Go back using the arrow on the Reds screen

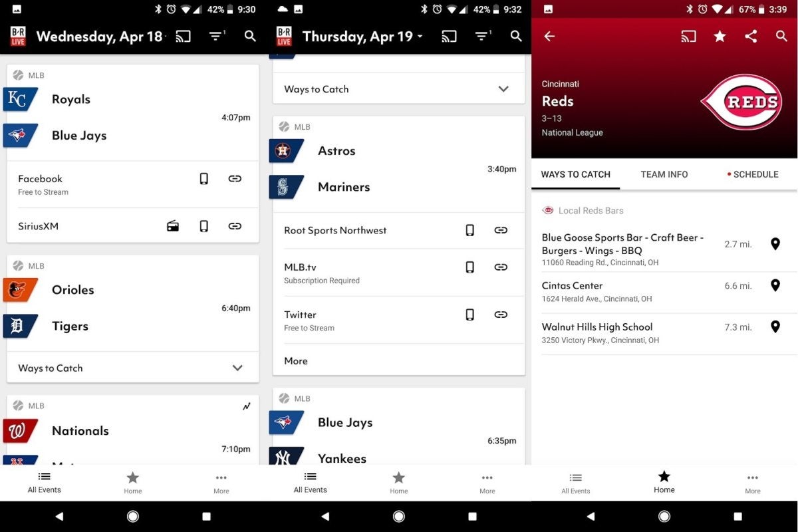(x=549, y=37)
